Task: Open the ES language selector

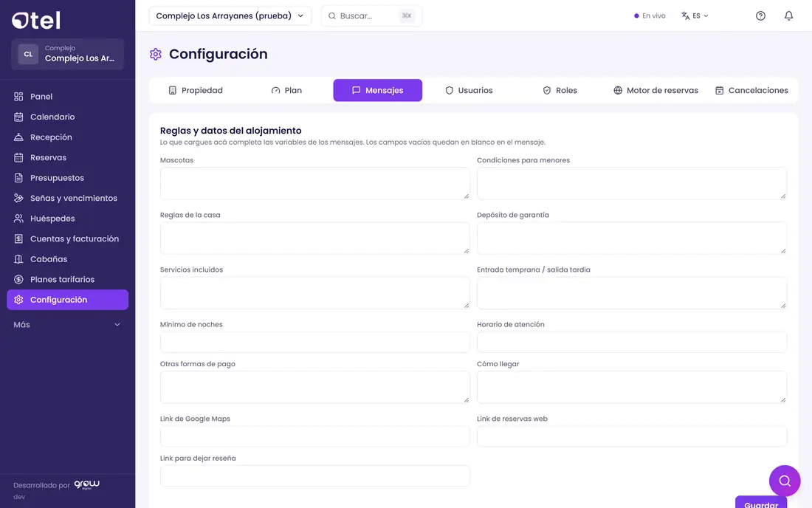Action: click(695, 16)
